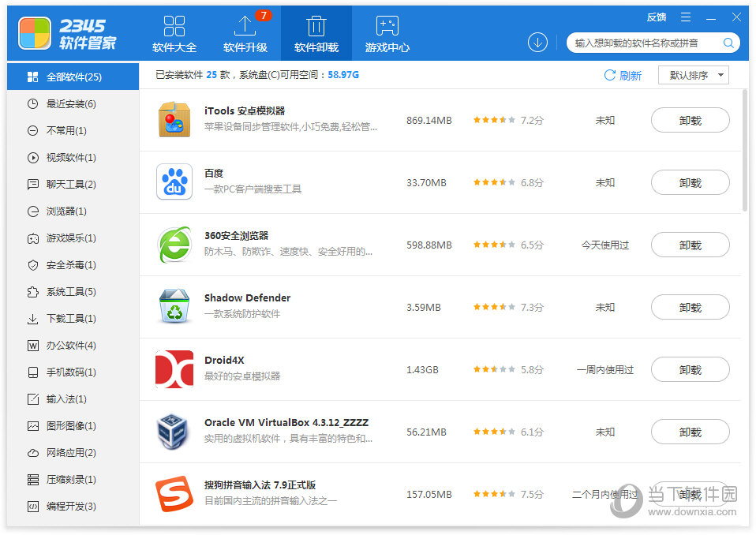The width and height of the screenshot is (756, 535).
Task: Click the software name search field
Action: (643, 43)
